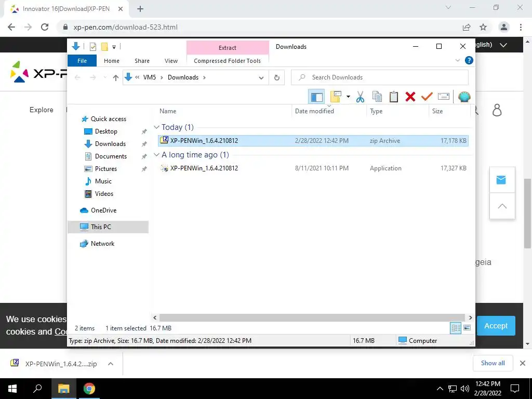
Task: Open download item options chevron in Chrome
Action: click(x=110, y=364)
